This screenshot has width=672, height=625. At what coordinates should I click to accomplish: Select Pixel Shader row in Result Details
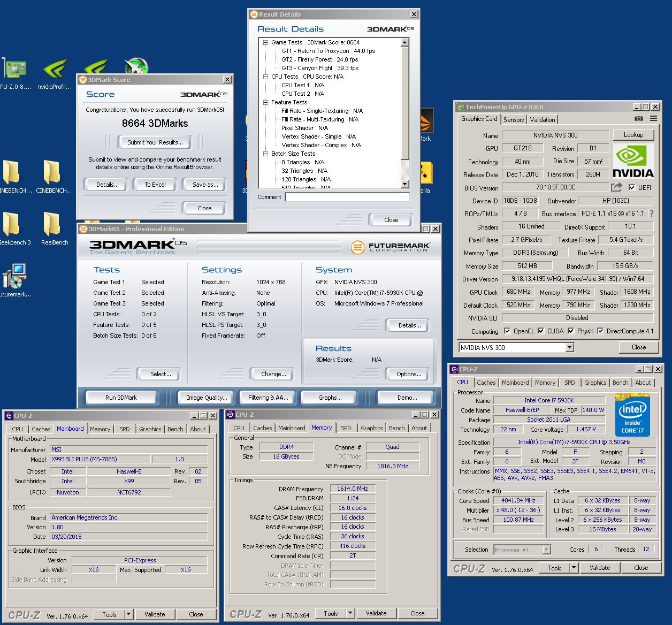click(x=304, y=128)
